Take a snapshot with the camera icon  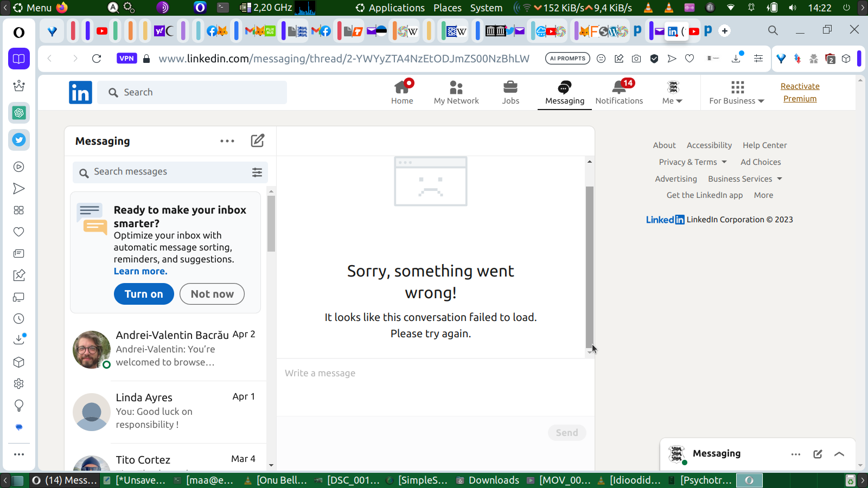[x=636, y=59]
